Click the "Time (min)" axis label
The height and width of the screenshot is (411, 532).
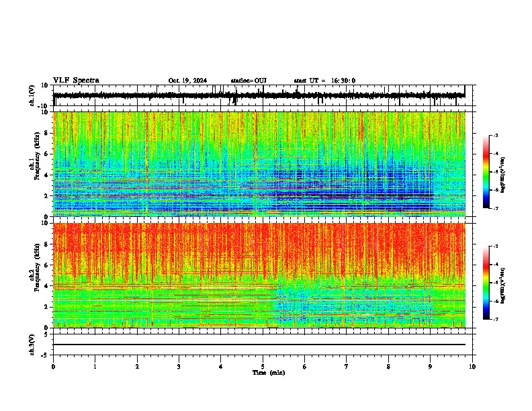(x=269, y=373)
